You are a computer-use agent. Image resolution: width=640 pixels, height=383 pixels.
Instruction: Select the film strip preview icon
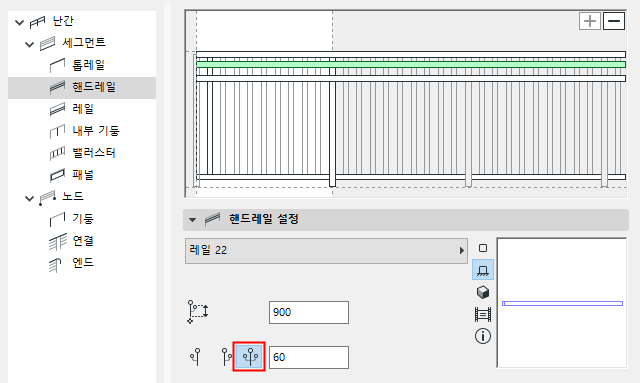pos(483,314)
